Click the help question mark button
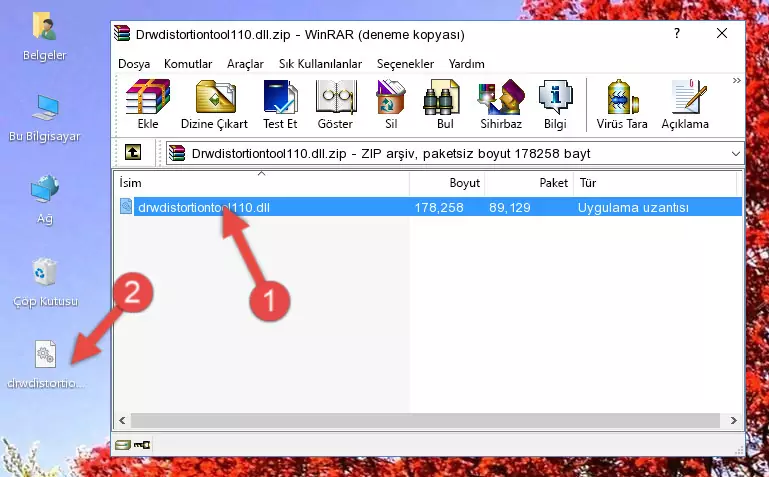769x477 pixels. [x=677, y=33]
